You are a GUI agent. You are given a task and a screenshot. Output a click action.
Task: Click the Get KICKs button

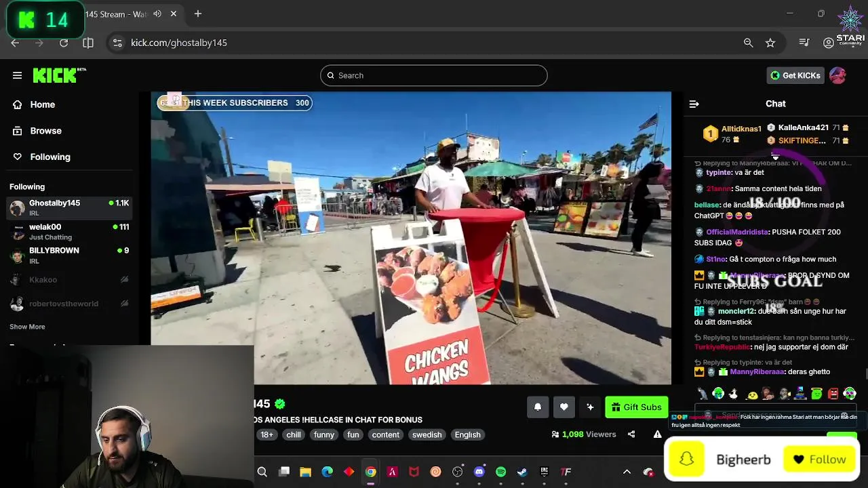pos(795,75)
